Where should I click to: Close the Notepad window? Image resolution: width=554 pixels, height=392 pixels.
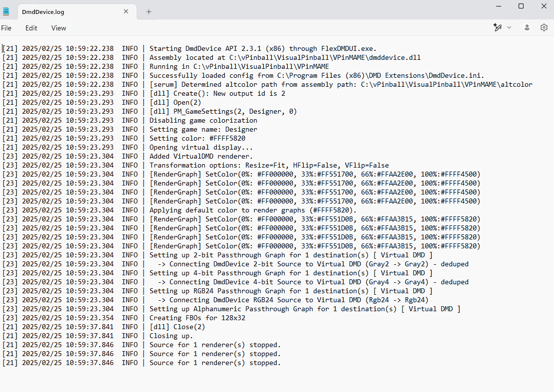[x=544, y=6]
